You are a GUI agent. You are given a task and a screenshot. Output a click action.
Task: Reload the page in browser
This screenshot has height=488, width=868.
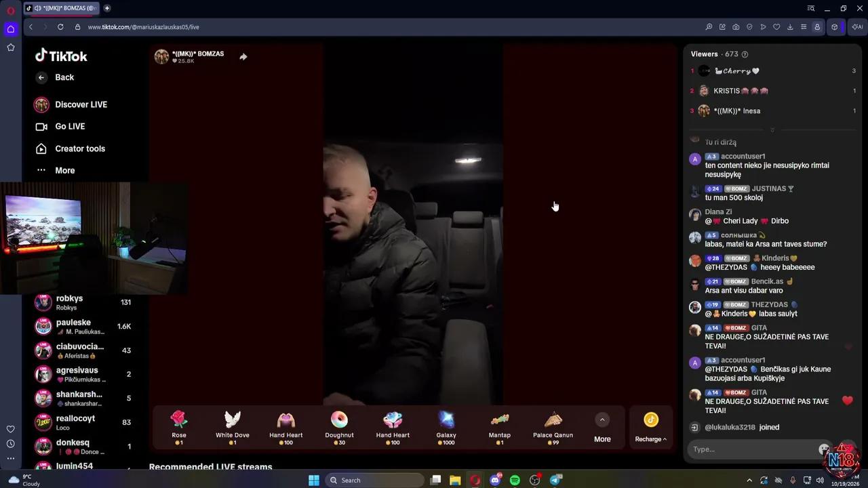click(60, 27)
